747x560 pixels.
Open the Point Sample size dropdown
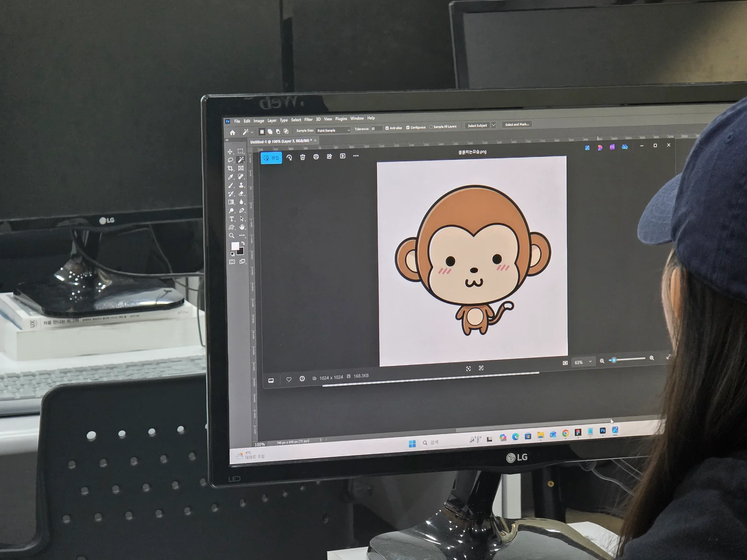[333, 130]
